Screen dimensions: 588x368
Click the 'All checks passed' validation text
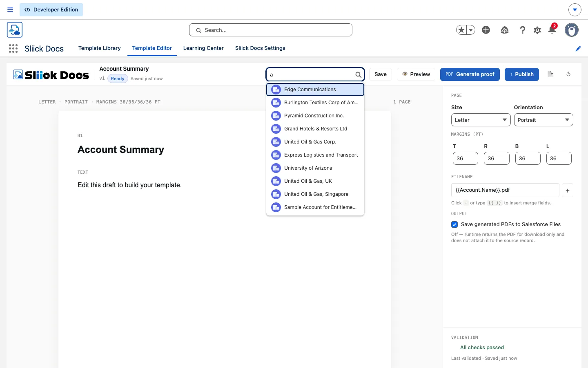(482, 348)
